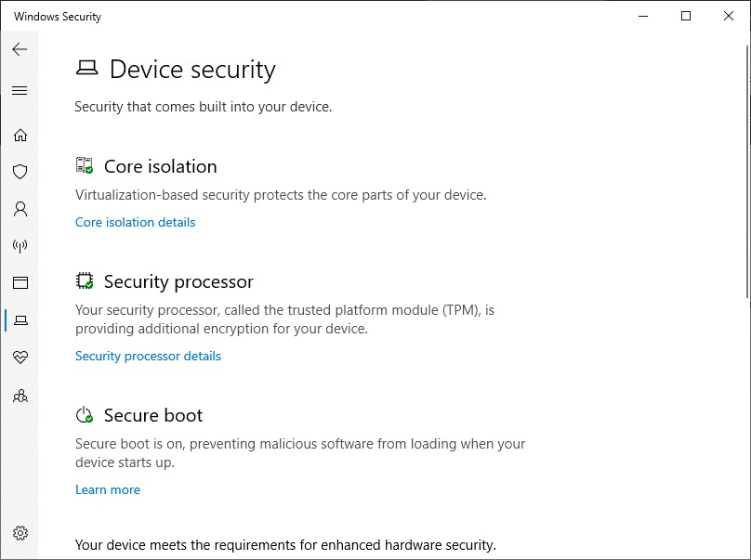The width and height of the screenshot is (751, 560).
Task: Open Family options people icon
Action: coord(20,396)
